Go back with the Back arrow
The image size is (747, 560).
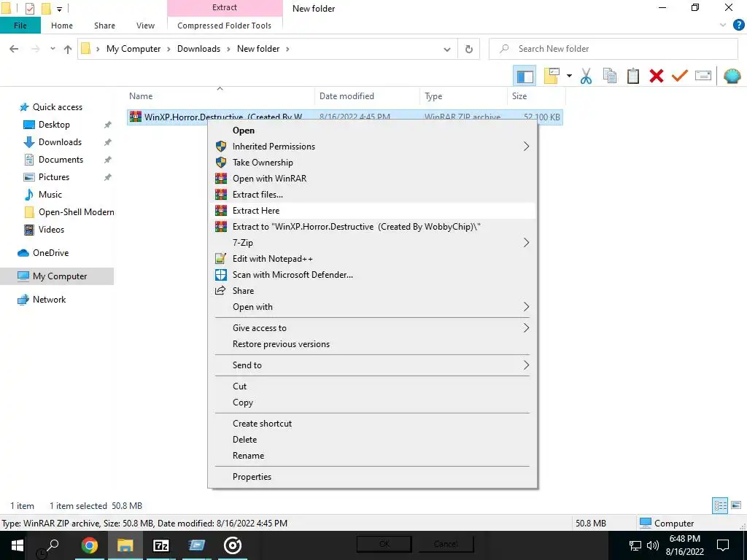[x=14, y=49]
